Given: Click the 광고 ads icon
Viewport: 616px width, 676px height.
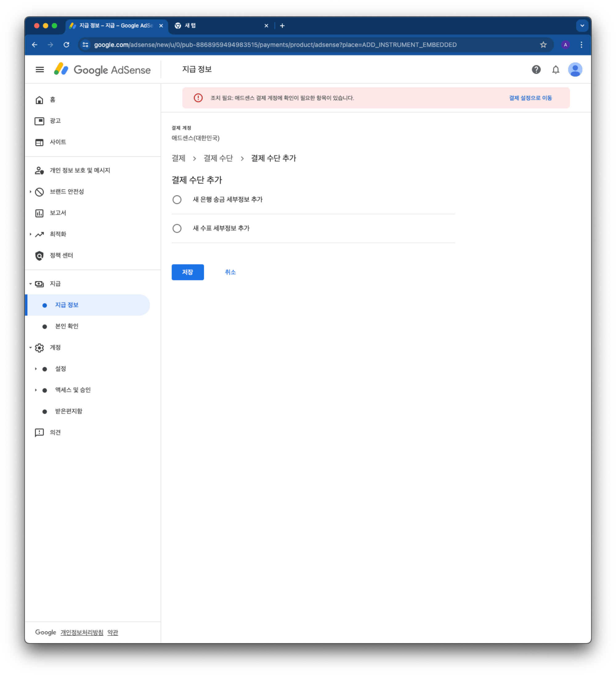Looking at the screenshot, I should [x=39, y=121].
